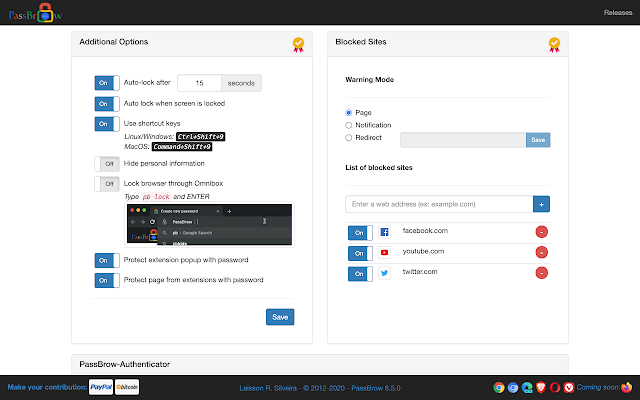The width and height of the screenshot is (640, 400).
Task: Enable Hide personal information toggle
Action: click(107, 164)
